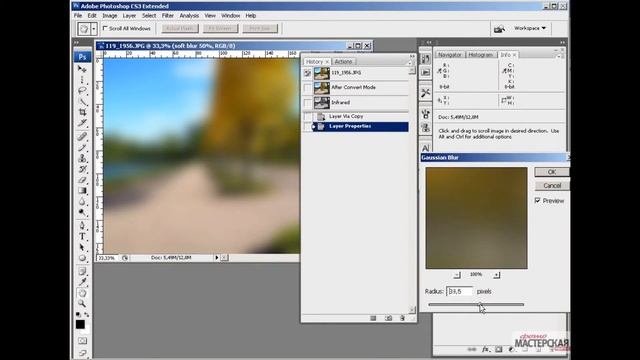Set history brush source to 119_1956.JPG snapshot

pyautogui.click(x=307, y=73)
